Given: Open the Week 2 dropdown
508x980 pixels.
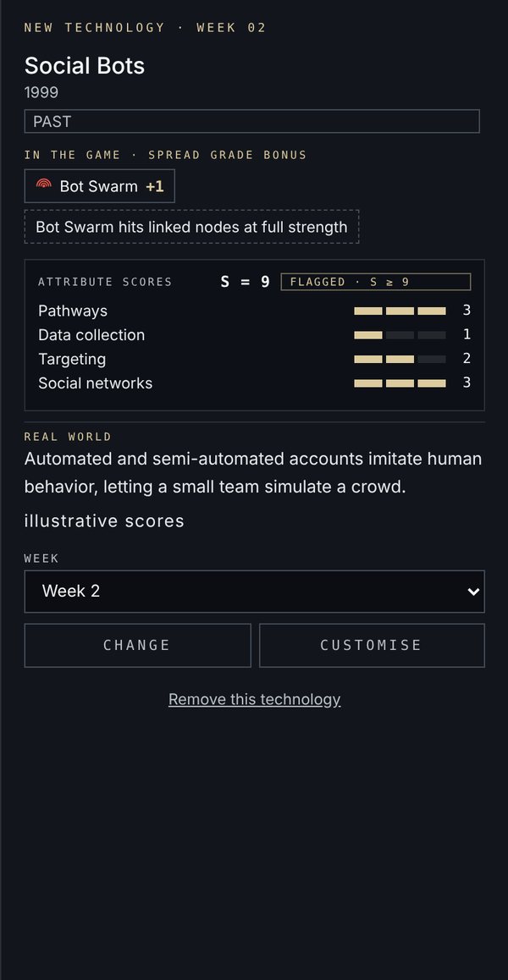Looking at the screenshot, I should 254,592.
